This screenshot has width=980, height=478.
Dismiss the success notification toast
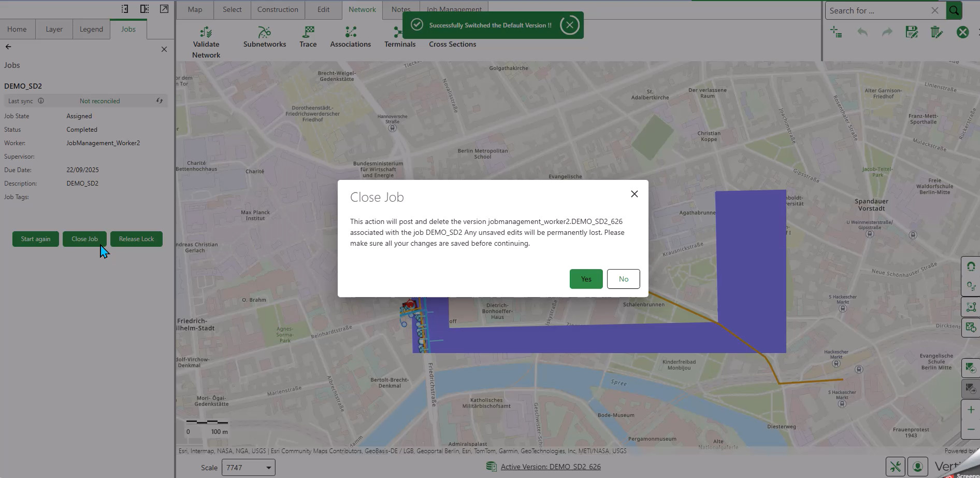(x=570, y=25)
